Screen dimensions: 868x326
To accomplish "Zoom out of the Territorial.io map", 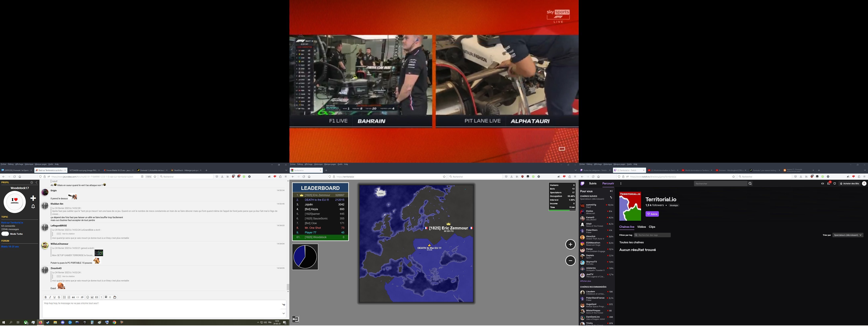I will [570, 260].
